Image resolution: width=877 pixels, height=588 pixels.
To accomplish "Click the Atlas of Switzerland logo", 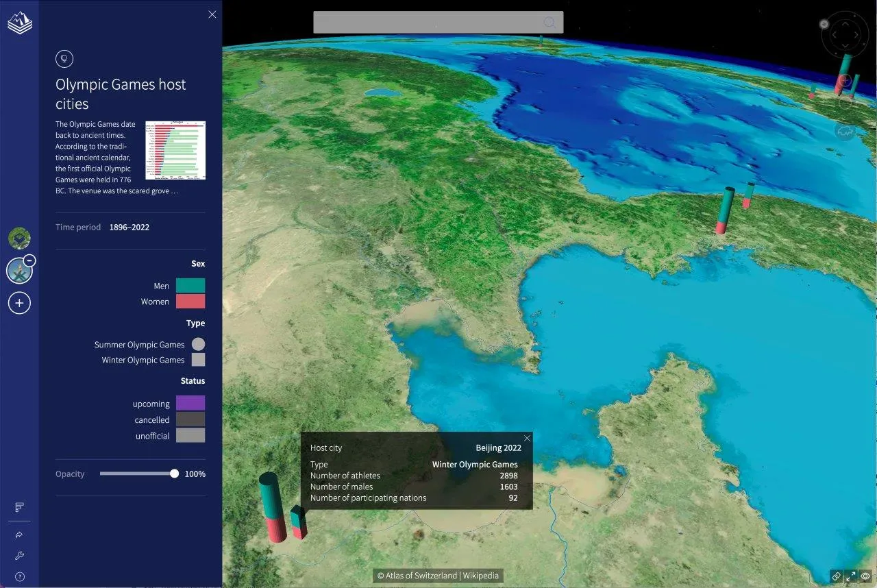I will tap(19, 22).
